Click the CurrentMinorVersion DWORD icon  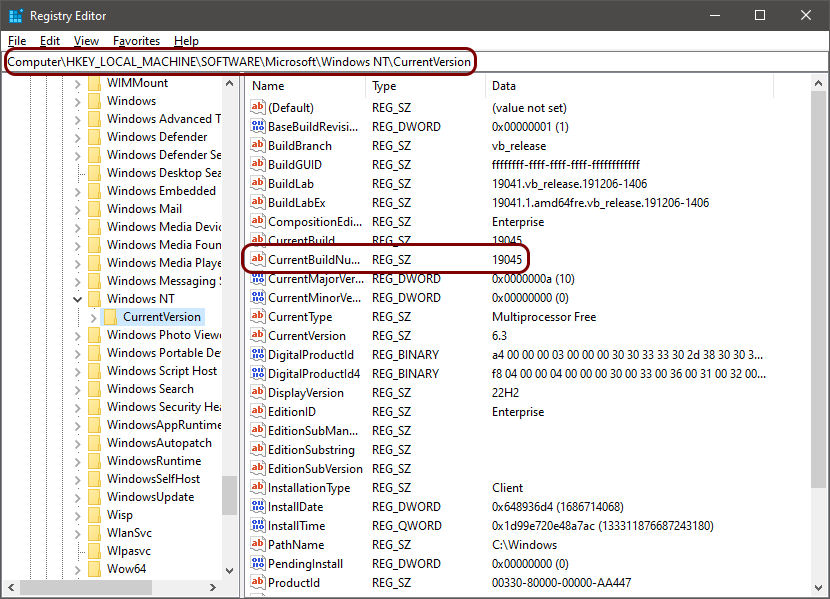[x=258, y=297]
